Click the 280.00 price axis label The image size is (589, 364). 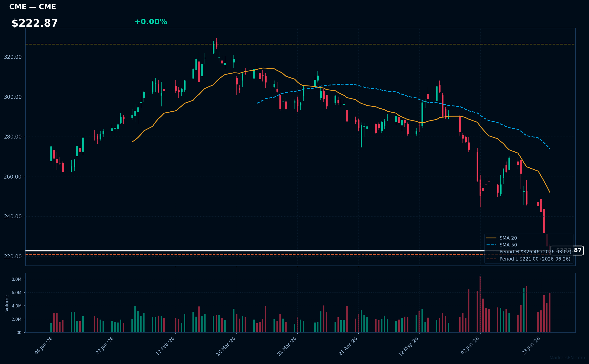[x=13, y=137]
